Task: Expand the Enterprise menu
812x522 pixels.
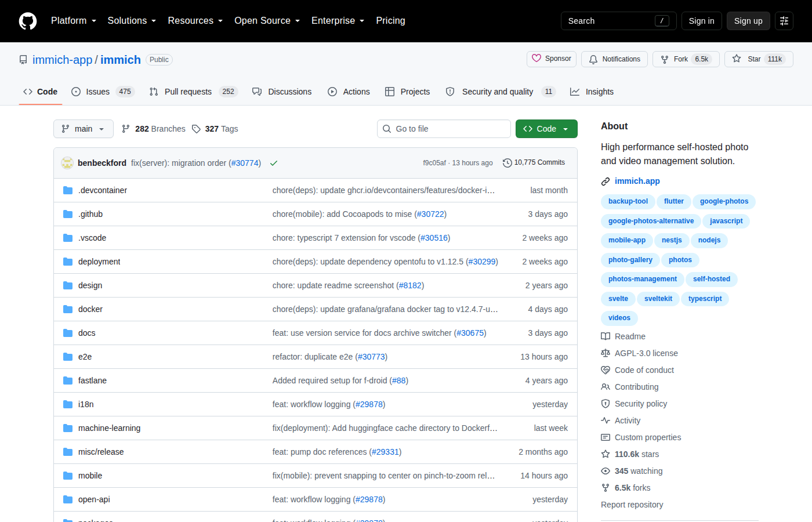Action: 338,21
